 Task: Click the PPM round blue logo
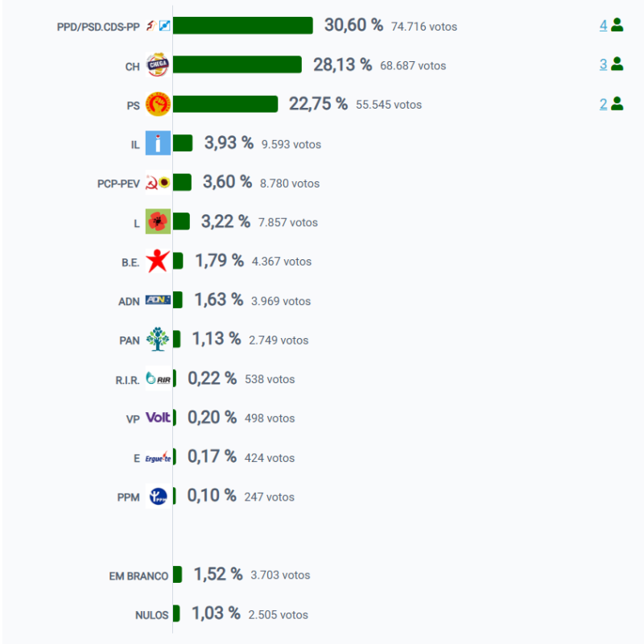(158, 497)
